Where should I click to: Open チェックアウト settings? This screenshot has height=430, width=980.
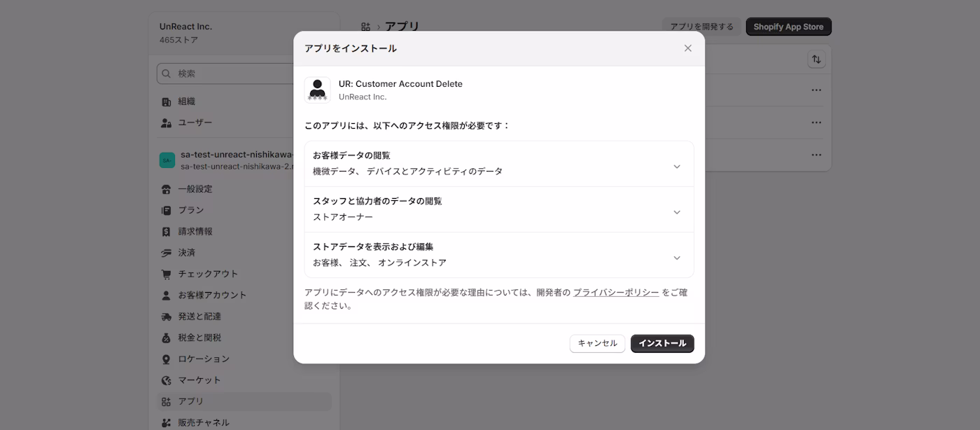click(x=244, y=274)
